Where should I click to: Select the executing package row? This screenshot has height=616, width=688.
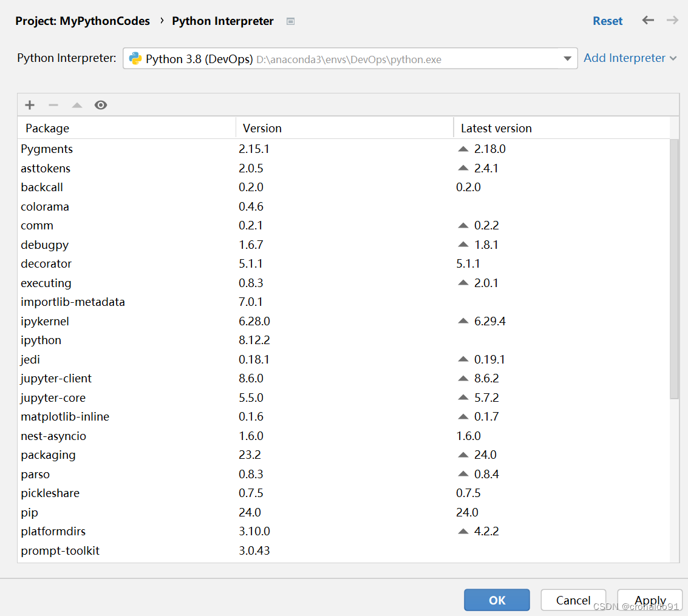[344, 283]
